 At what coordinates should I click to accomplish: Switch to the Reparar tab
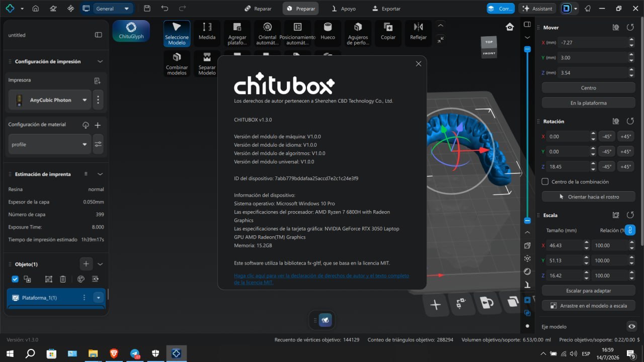(x=258, y=9)
